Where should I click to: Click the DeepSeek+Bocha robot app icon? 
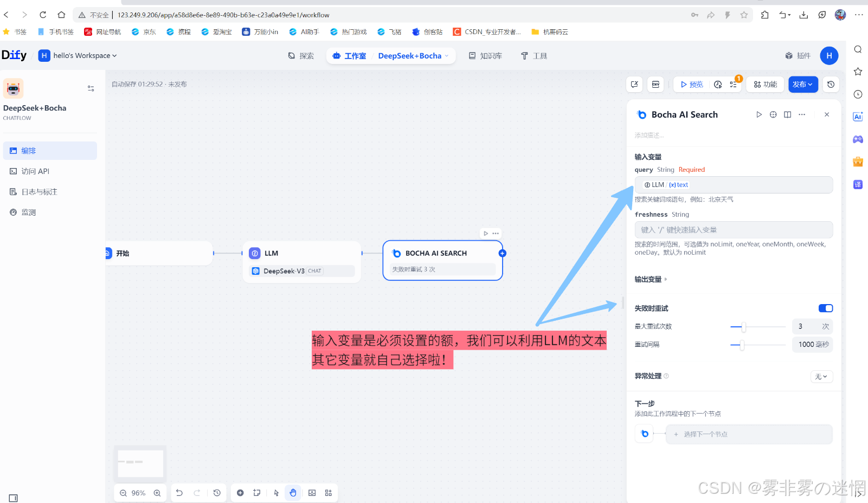click(x=14, y=88)
